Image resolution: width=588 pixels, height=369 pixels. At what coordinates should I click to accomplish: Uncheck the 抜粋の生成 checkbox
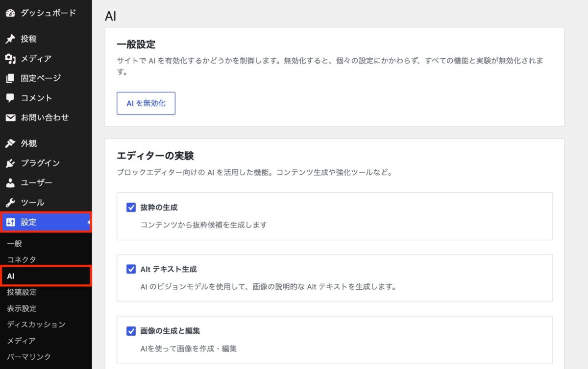pyautogui.click(x=131, y=208)
